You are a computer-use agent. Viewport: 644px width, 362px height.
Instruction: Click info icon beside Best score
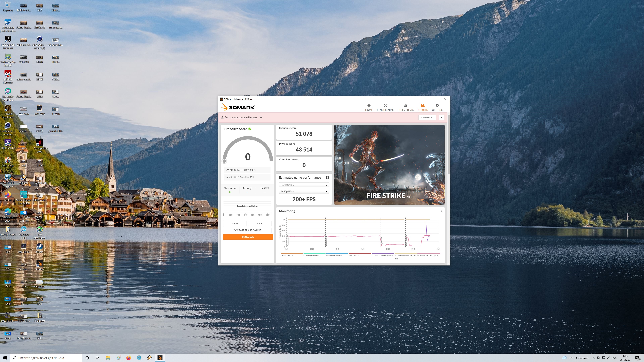point(267,188)
